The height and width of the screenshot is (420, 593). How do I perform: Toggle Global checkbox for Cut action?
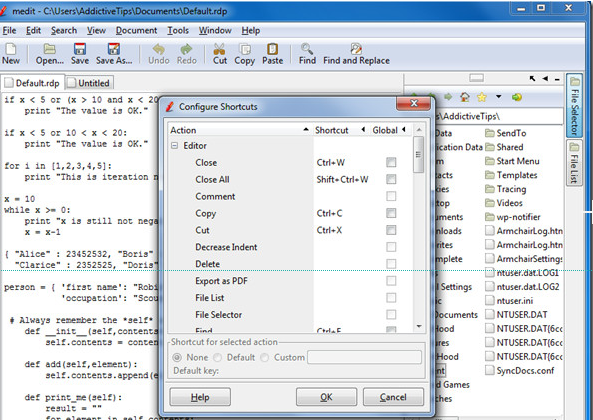click(391, 230)
